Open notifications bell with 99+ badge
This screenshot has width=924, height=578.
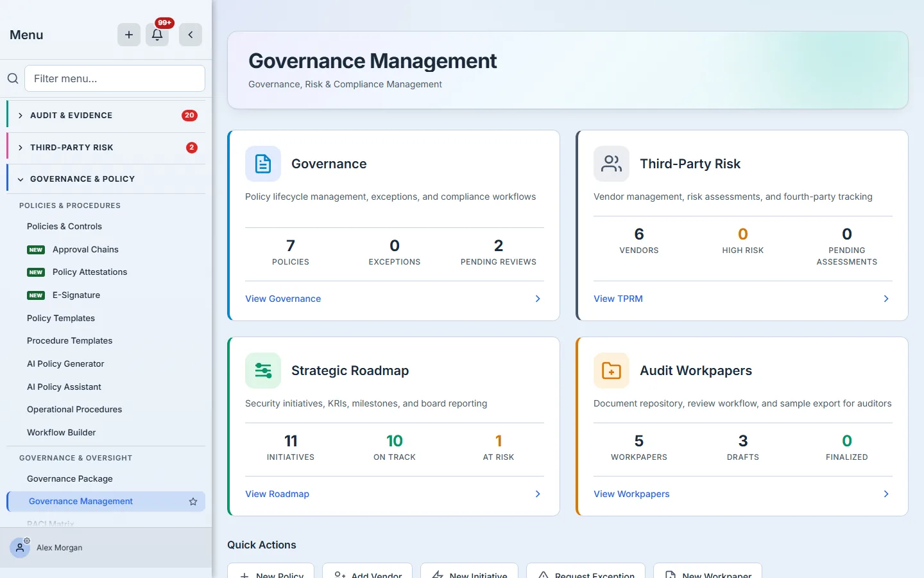pos(157,35)
